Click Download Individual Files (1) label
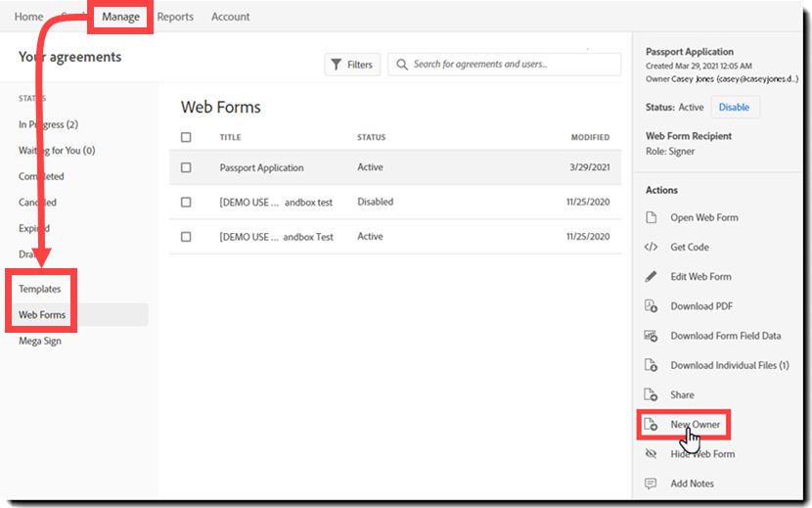The image size is (812, 508). [730, 365]
